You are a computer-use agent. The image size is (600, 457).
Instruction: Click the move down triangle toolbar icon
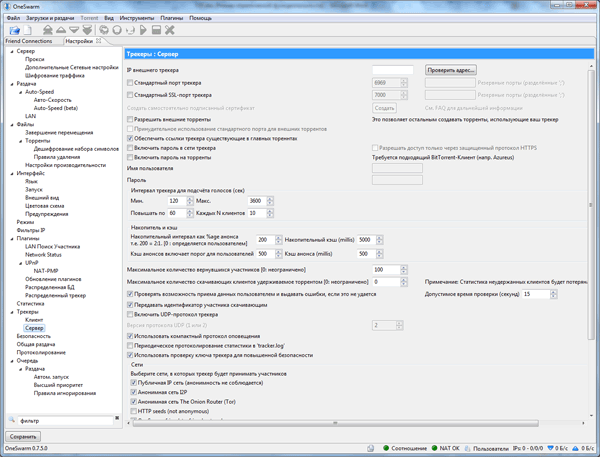pos(74,30)
